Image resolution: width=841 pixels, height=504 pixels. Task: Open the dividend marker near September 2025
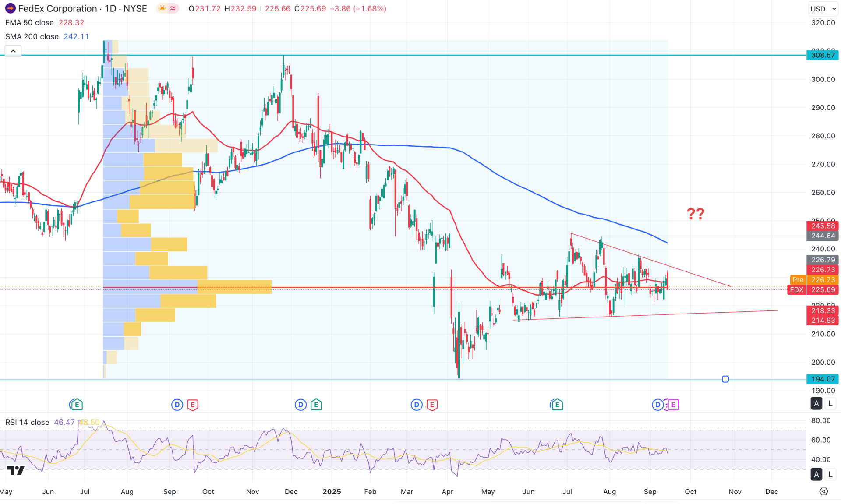[x=657, y=405]
